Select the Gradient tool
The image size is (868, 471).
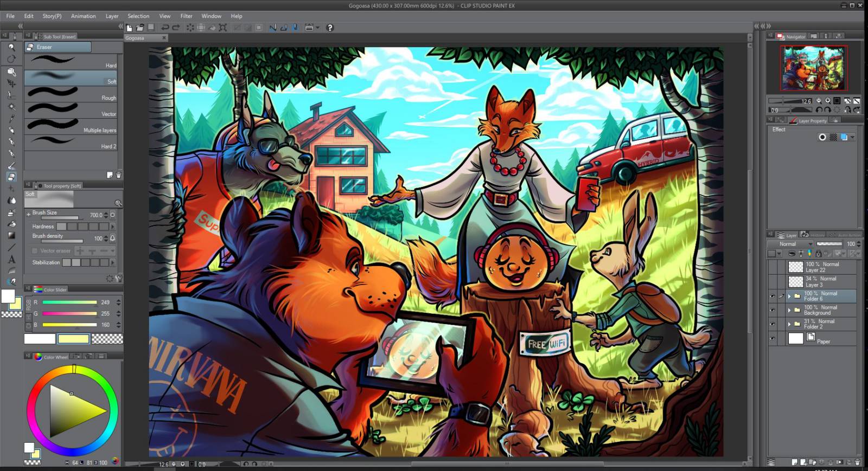tap(11, 235)
